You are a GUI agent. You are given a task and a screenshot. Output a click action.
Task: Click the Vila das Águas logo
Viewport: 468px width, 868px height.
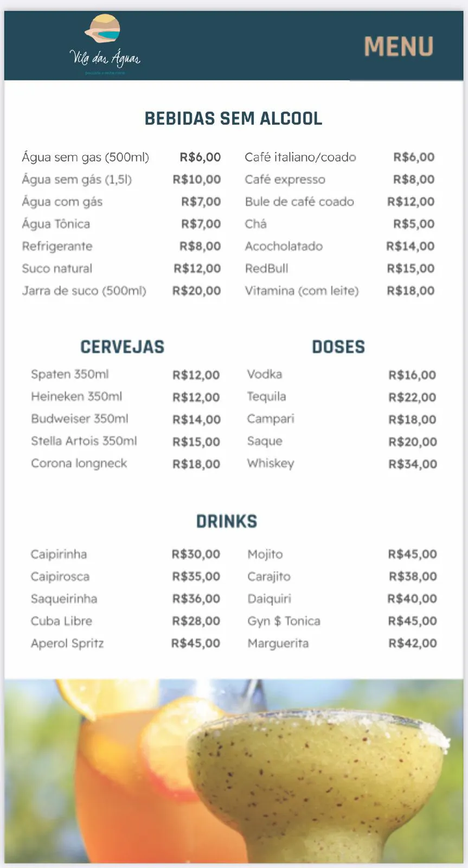[105, 44]
